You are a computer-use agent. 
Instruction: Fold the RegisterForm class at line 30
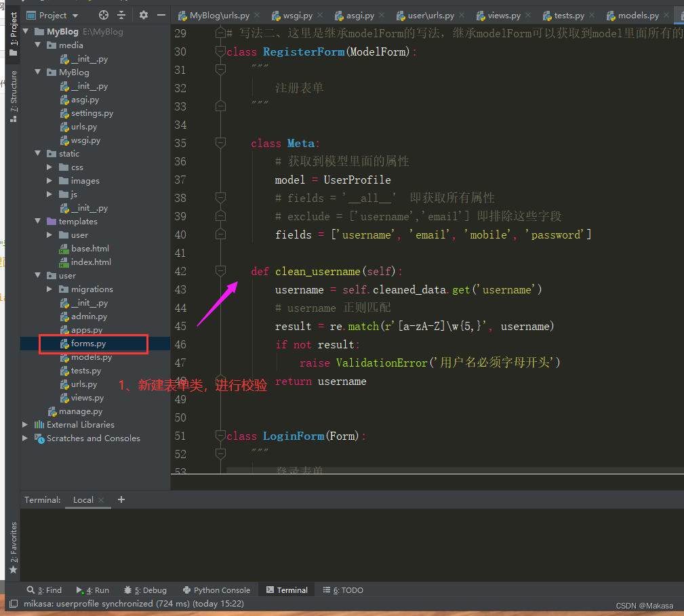[221, 52]
